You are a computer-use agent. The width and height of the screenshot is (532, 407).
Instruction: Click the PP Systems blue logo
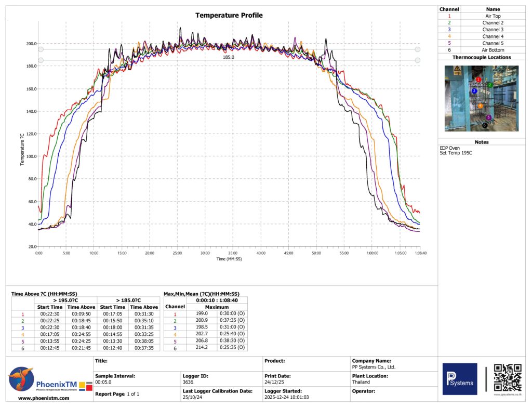[459, 378]
